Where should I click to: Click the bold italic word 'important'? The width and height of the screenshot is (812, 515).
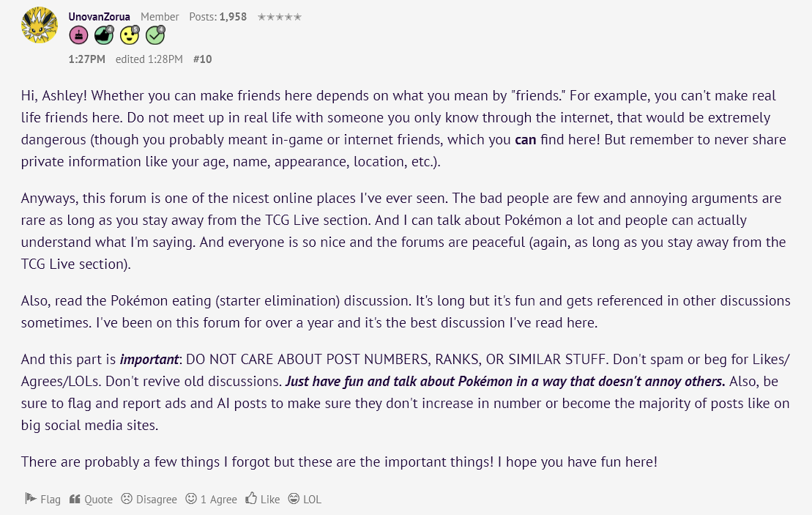coord(149,360)
